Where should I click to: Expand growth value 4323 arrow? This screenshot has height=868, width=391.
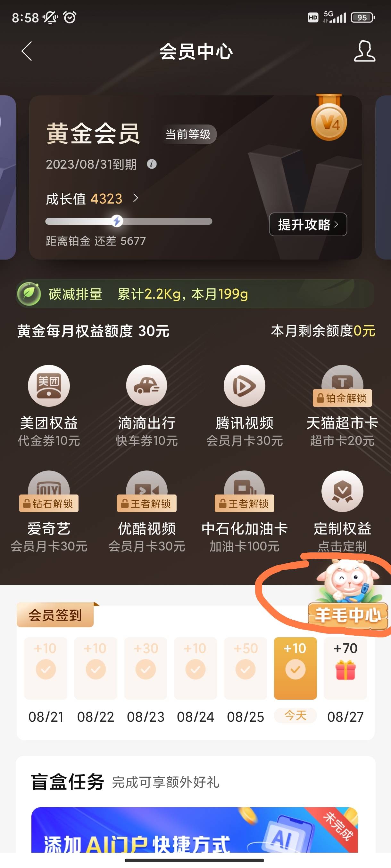point(136,198)
